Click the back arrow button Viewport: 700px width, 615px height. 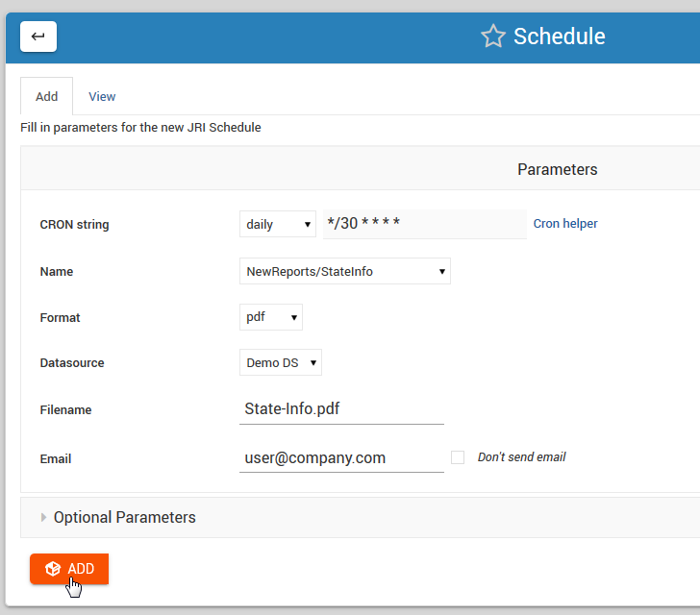38,37
